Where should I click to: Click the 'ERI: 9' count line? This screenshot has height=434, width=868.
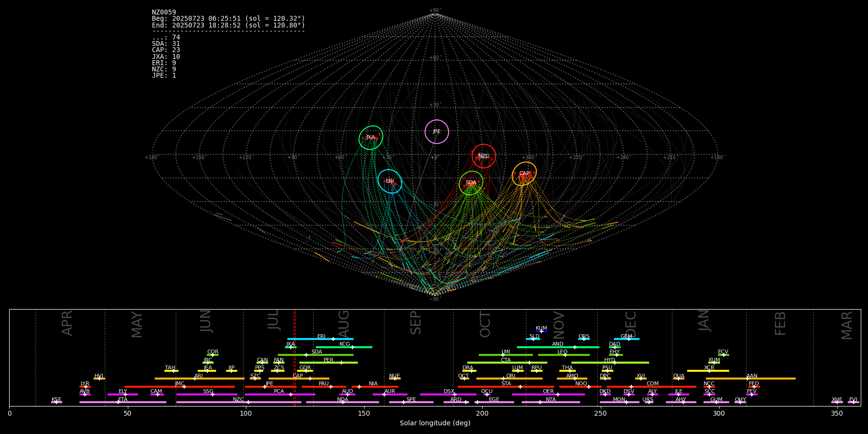click(x=164, y=63)
